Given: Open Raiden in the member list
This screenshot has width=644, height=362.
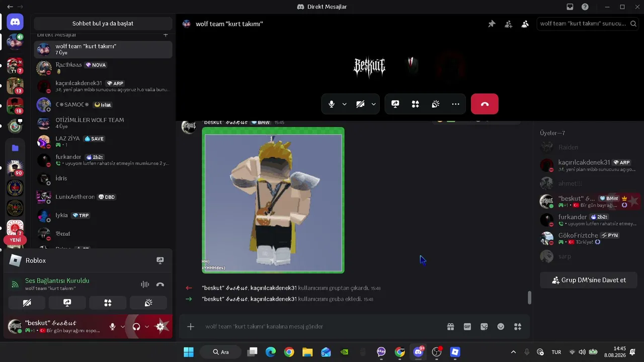Looking at the screenshot, I should [589, 147].
